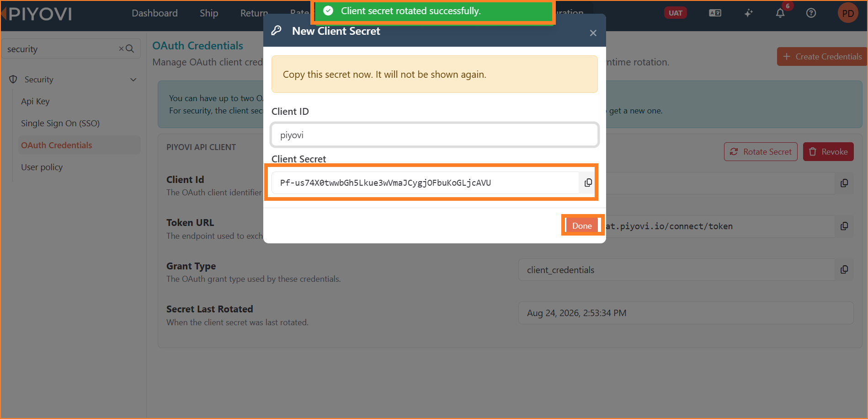Select Single Sign On (SSO)
Image resolution: width=868 pixels, height=419 pixels.
pos(60,124)
